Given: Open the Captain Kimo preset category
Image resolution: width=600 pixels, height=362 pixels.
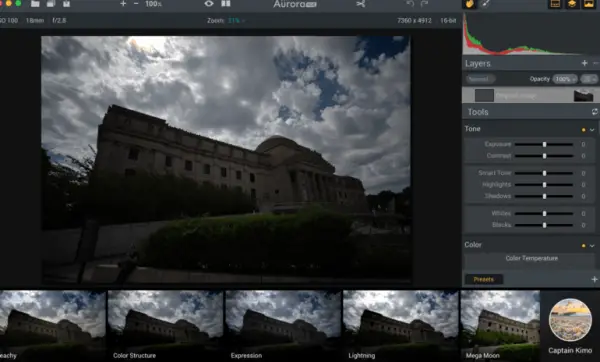Looking at the screenshot, I should click(570, 326).
